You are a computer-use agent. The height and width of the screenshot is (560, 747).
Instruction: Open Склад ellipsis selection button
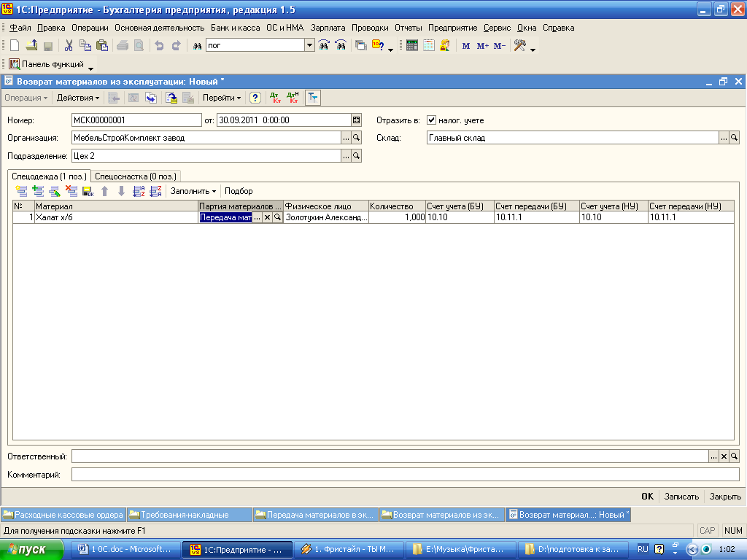(724, 138)
